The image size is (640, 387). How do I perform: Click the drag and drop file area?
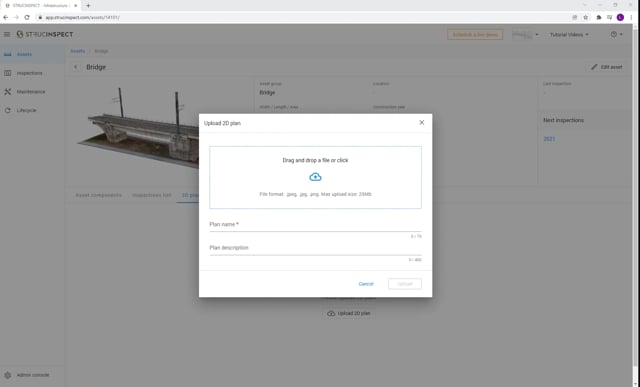click(315, 177)
